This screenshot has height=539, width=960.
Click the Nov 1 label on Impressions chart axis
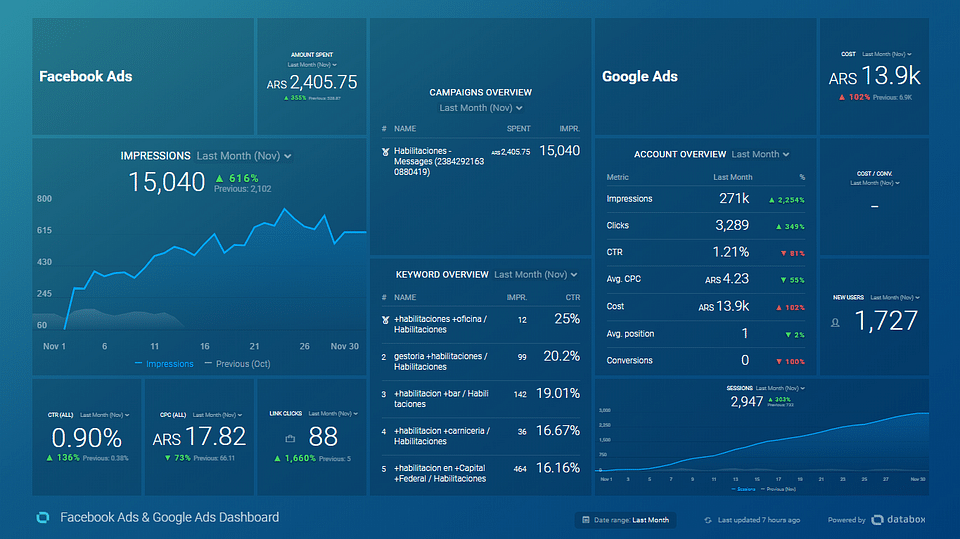pyautogui.click(x=54, y=347)
